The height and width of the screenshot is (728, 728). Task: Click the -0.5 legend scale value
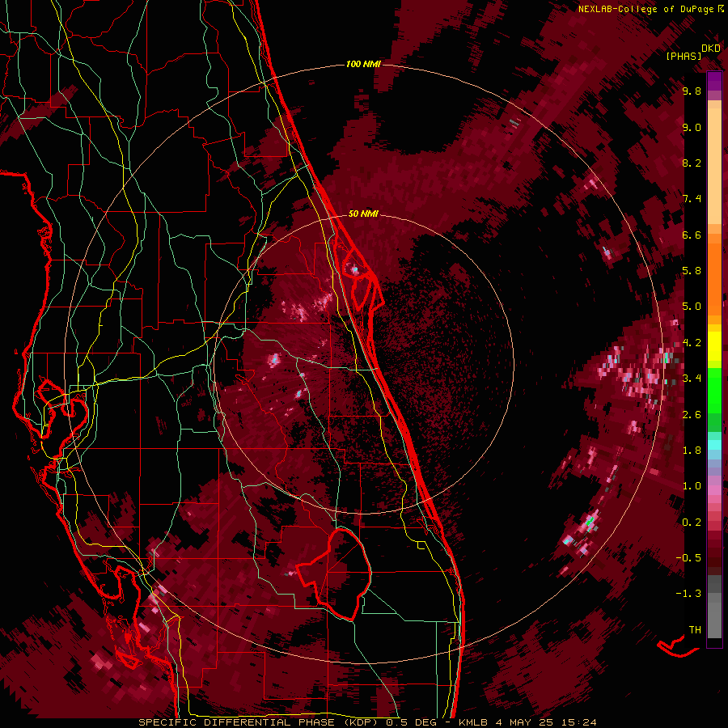click(688, 558)
